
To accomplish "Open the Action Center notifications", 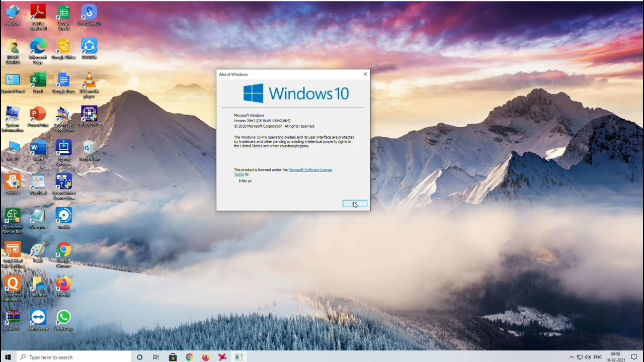I will (x=634, y=357).
